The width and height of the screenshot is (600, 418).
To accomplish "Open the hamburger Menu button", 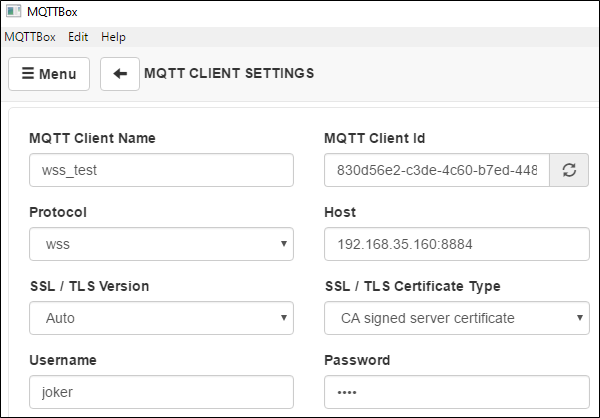I will [x=49, y=74].
